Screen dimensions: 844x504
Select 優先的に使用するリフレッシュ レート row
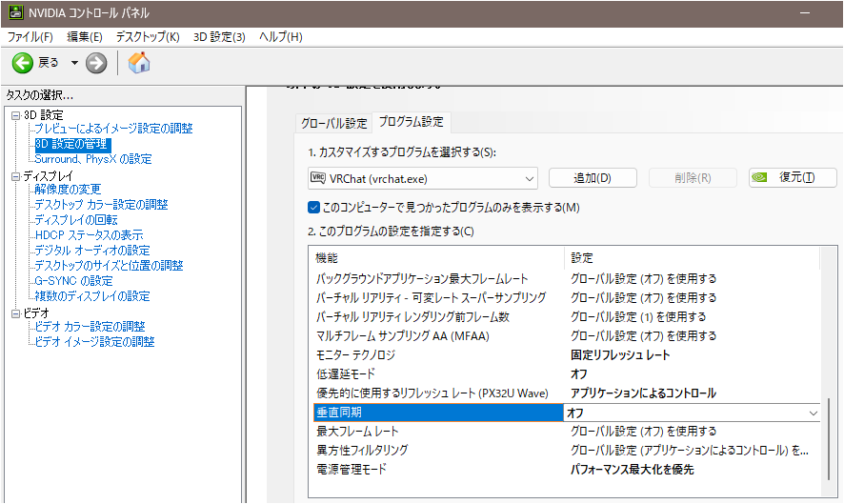pos(567,393)
